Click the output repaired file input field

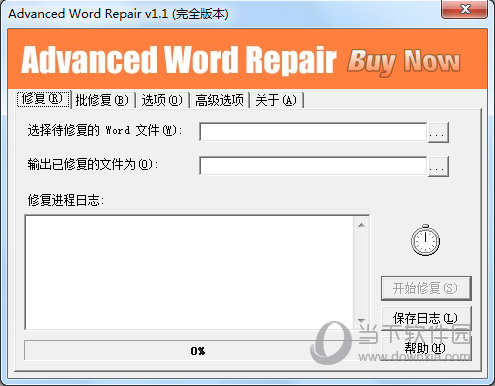point(313,166)
